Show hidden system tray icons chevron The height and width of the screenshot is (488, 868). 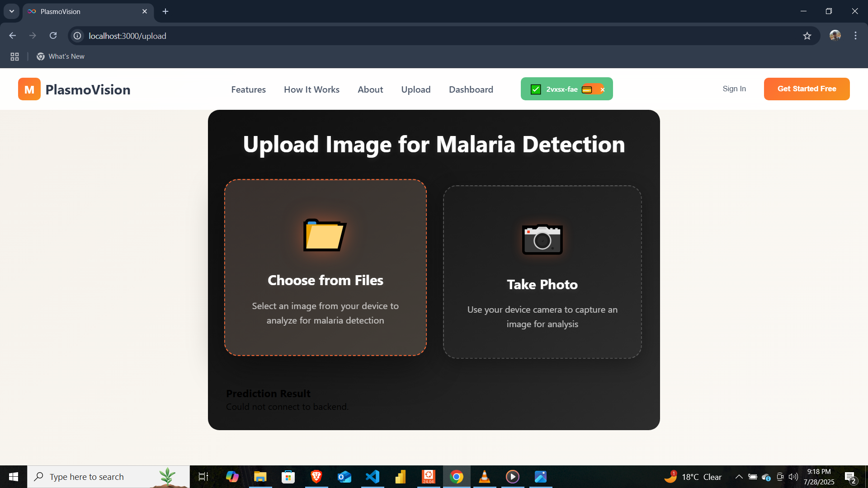click(x=739, y=477)
